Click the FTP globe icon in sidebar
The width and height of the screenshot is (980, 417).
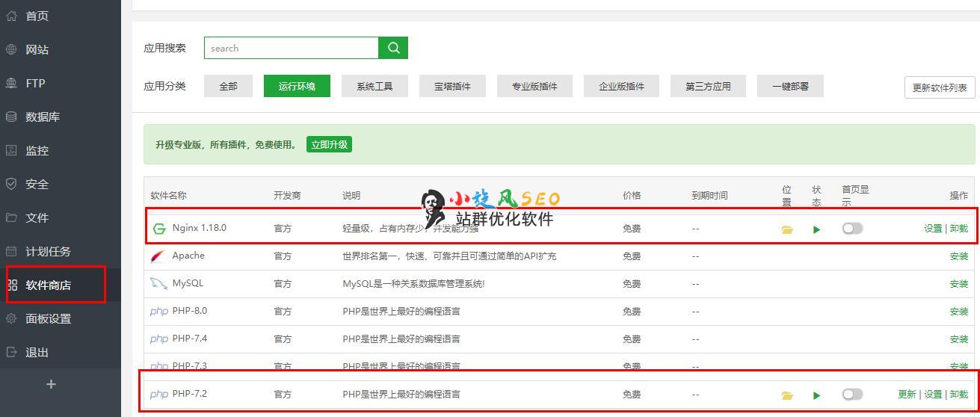point(11,83)
